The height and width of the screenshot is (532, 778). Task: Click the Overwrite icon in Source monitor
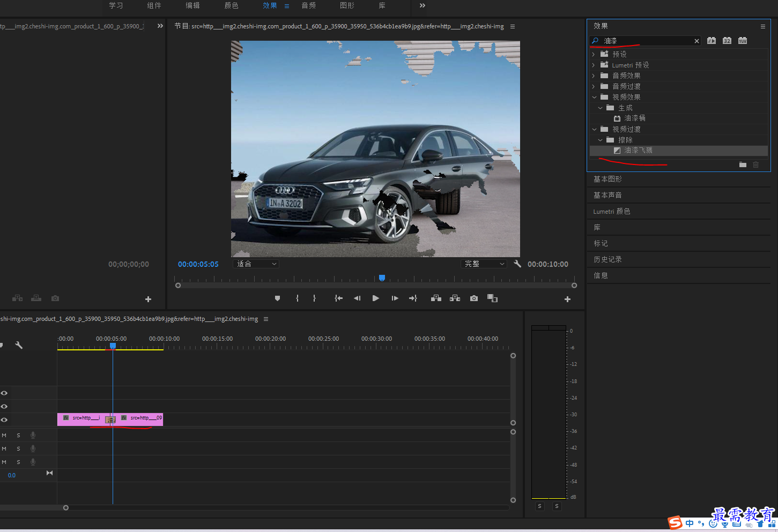pyautogui.click(x=36, y=298)
